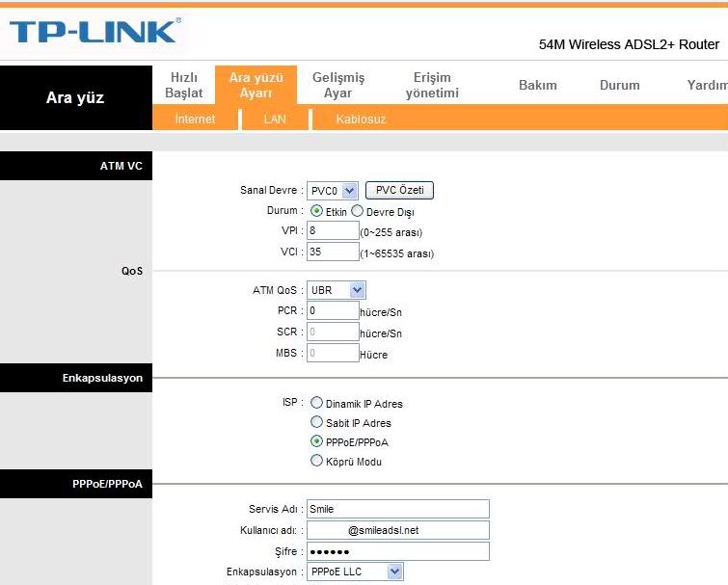728x585 pixels.
Task: Select Köprü Modu radio button
Action: (317, 461)
